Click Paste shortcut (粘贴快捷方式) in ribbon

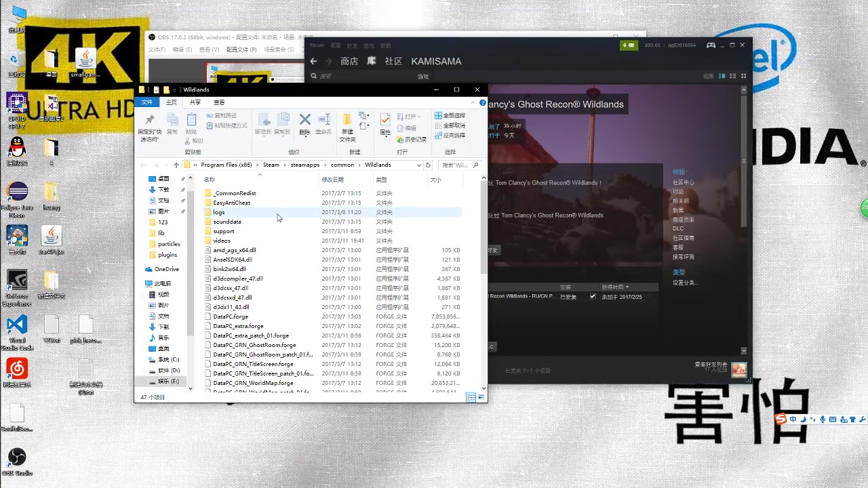(226, 125)
